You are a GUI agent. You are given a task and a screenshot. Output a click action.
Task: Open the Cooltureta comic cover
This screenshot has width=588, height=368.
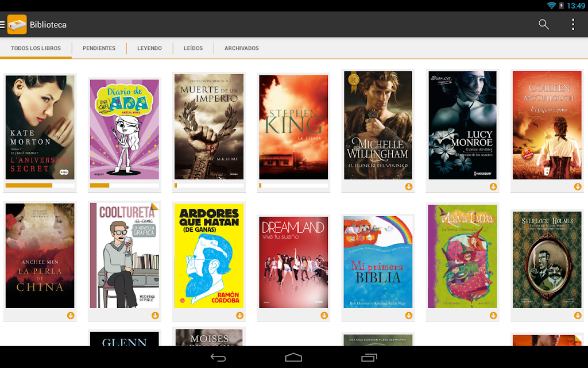[x=125, y=256]
